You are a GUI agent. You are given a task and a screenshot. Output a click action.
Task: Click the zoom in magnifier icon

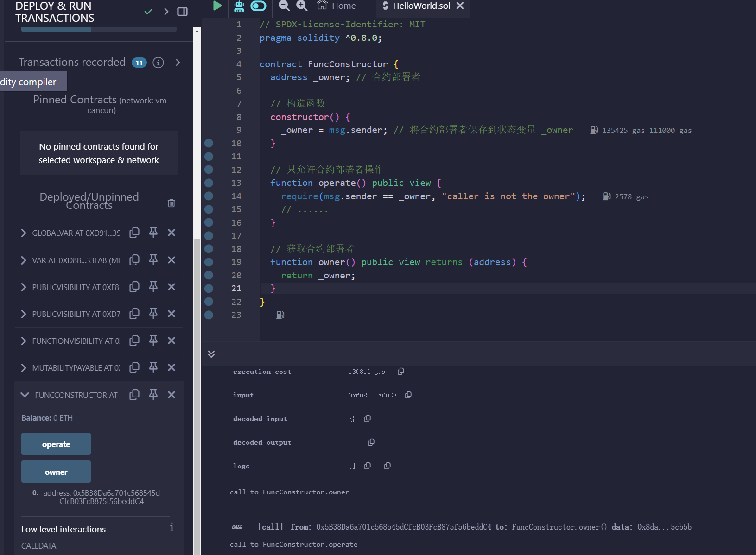pyautogui.click(x=302, y=6)
